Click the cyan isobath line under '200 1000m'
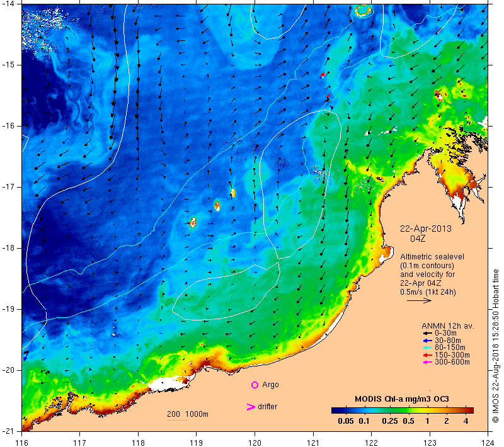504x447 pixels. pyautogui.click(x=178, y=420)
